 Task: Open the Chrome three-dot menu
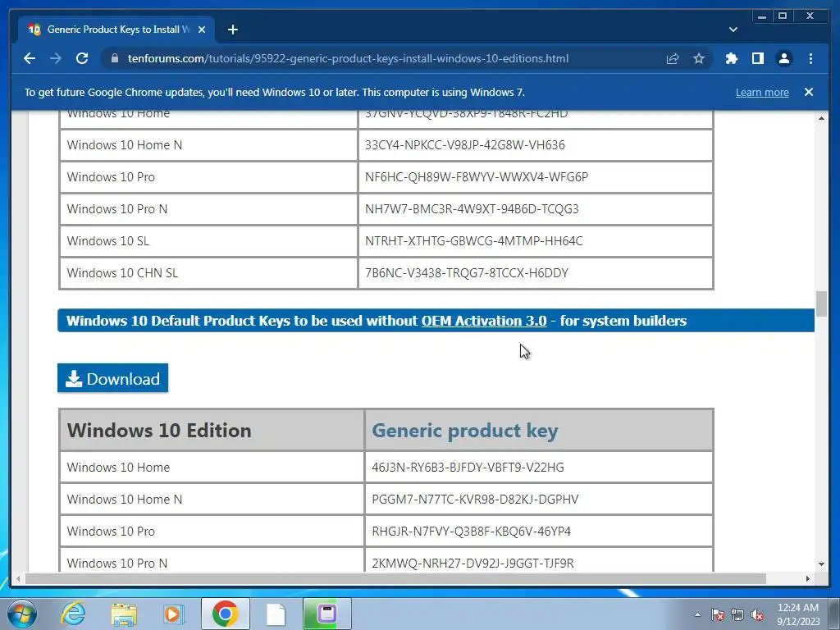(x=810, y=58)
